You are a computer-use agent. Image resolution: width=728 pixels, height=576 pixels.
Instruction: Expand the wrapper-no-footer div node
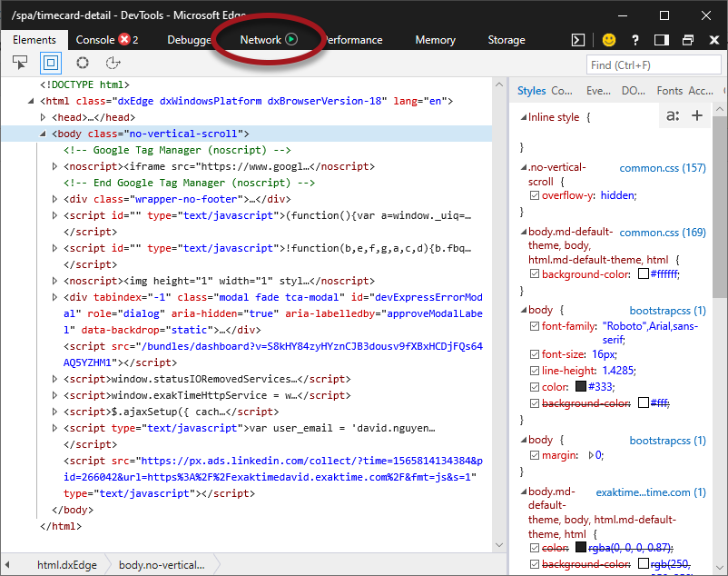[54, 199]
